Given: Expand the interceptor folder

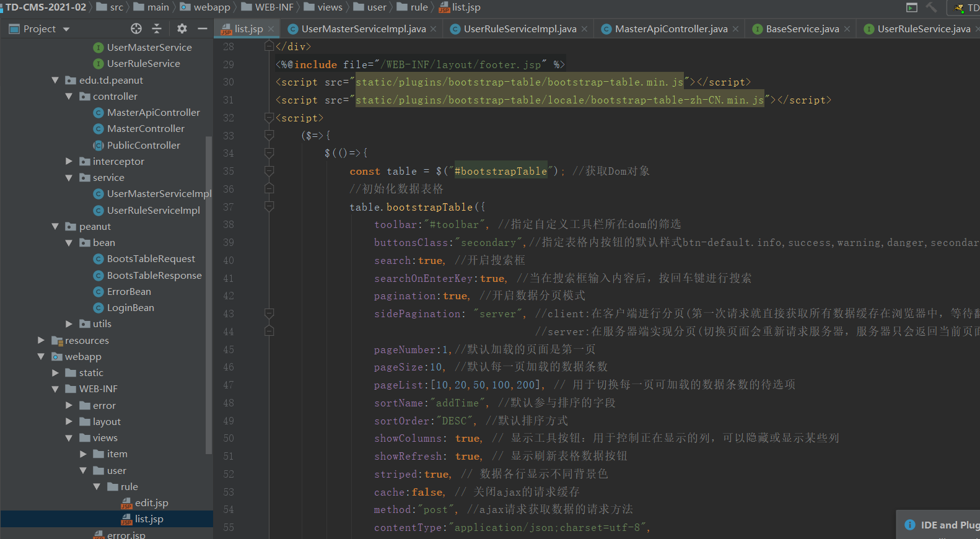Looking at the screenshot, I should tap(69, 161).
